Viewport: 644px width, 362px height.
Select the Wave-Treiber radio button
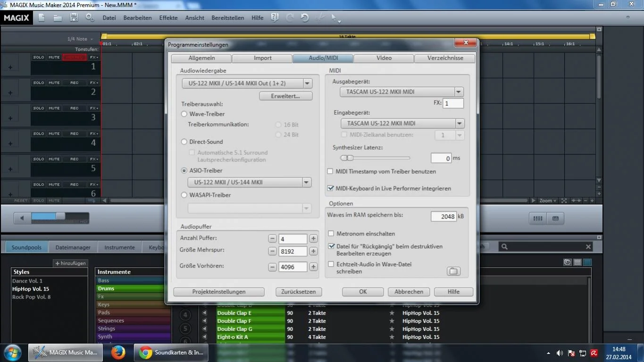tap(184, 114)
